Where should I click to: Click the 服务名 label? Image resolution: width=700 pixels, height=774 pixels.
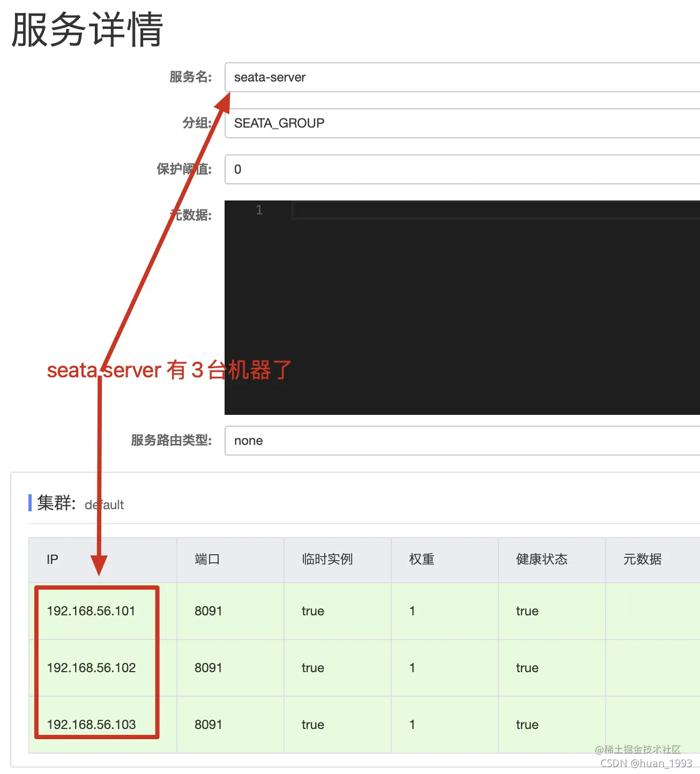[191, 77]
